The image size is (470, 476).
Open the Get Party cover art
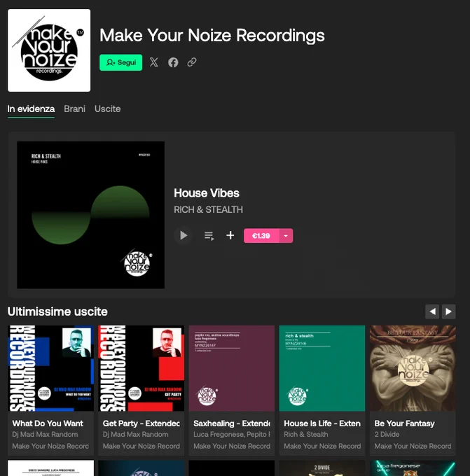tap(141, 368)
